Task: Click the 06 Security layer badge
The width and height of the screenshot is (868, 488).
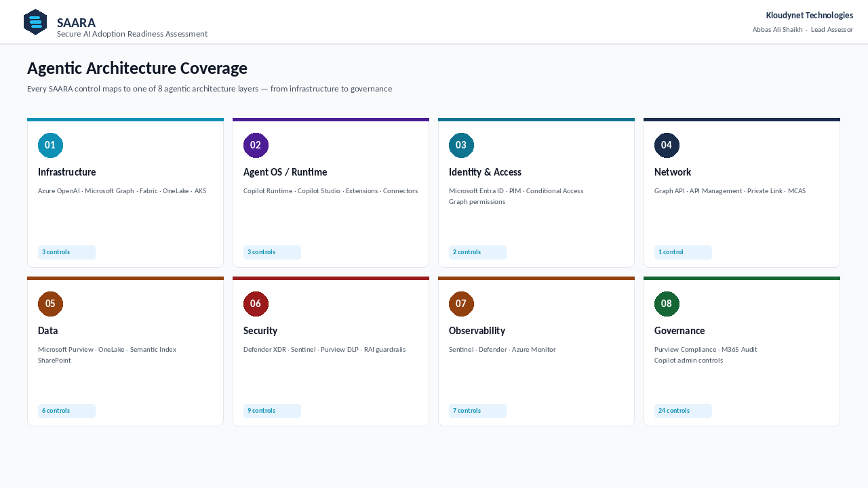Action: pos(256,304)
